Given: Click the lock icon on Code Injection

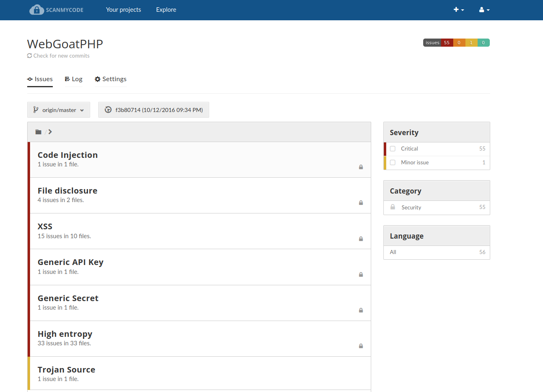Looking at the screenshot, I should click(361, 167).
